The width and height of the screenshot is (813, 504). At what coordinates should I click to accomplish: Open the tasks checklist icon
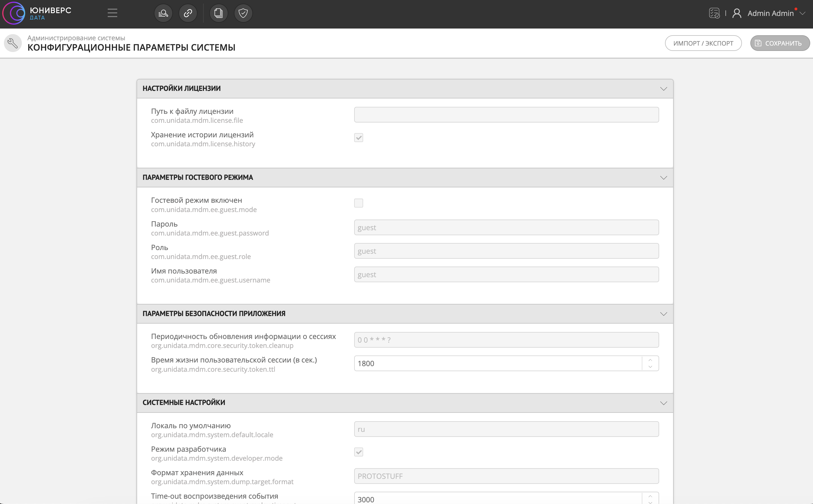click(714, 13)
